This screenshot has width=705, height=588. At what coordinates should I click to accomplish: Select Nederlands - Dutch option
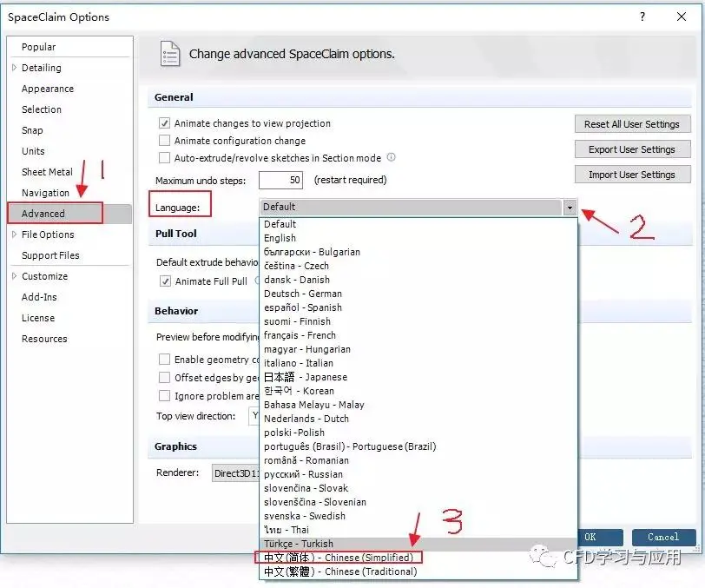point(418,419)
